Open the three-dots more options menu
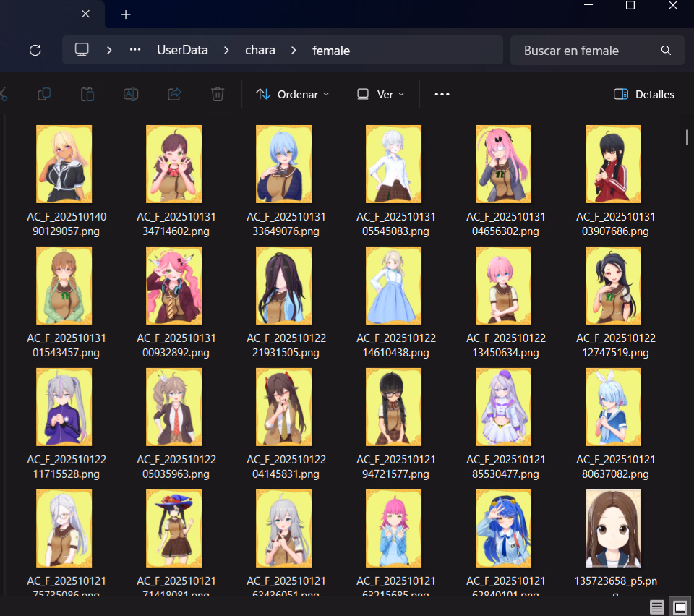The width and height of the screenshot is (694, 616). point(442,94)
